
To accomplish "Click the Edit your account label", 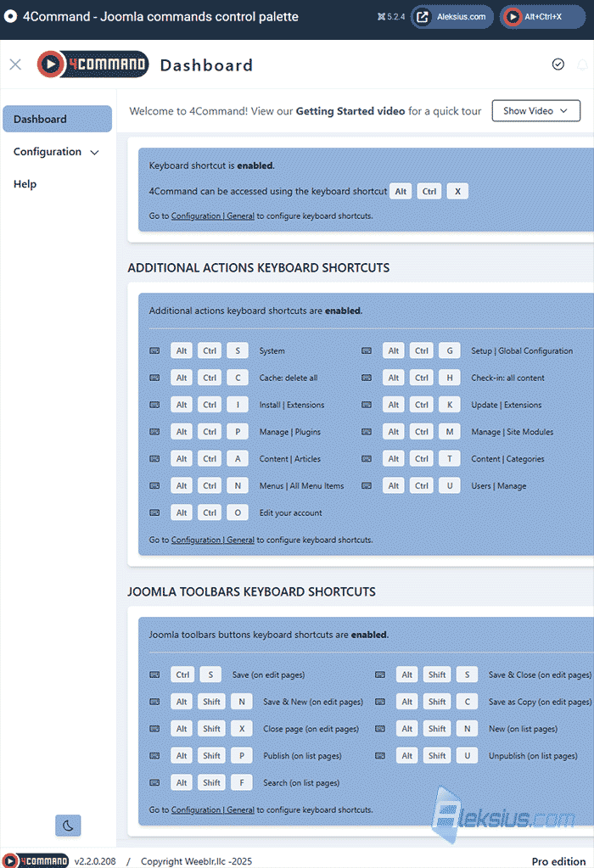I will pyautogui.click(x=290, y=513).
